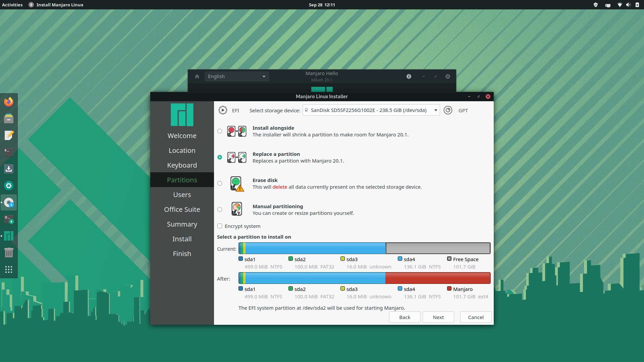The width and height of the screenshot is (644, 362).
Task: Go to the Users step
Action: [x=182, y=195]
